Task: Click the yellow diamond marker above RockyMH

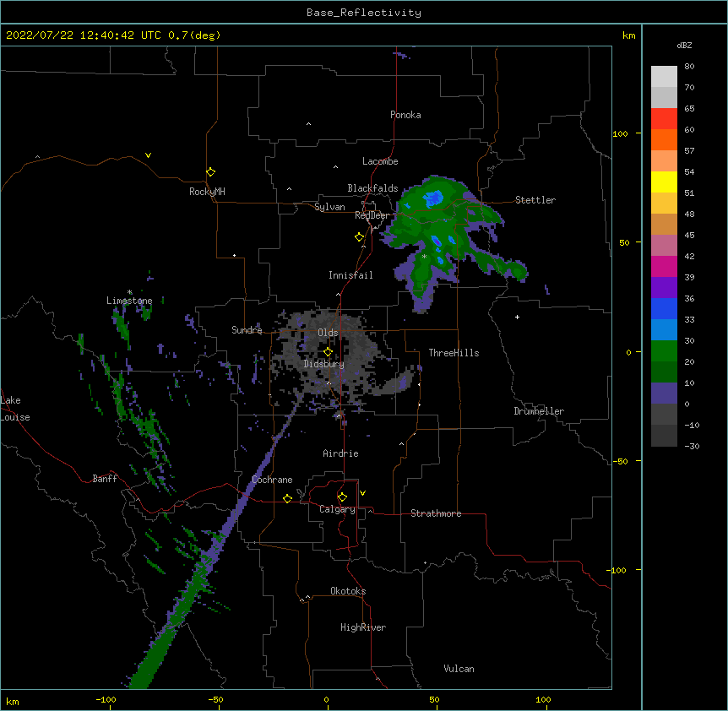Action: click(x=210, y=172)
